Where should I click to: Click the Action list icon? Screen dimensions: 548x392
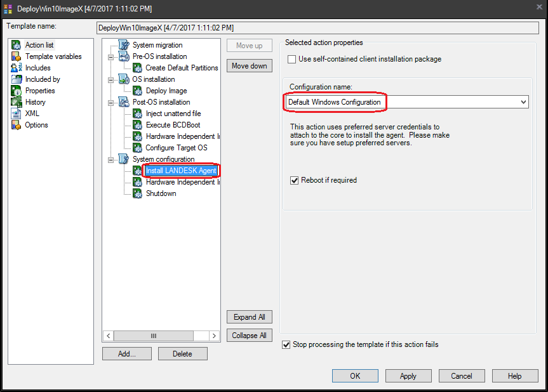coord(15,44)
